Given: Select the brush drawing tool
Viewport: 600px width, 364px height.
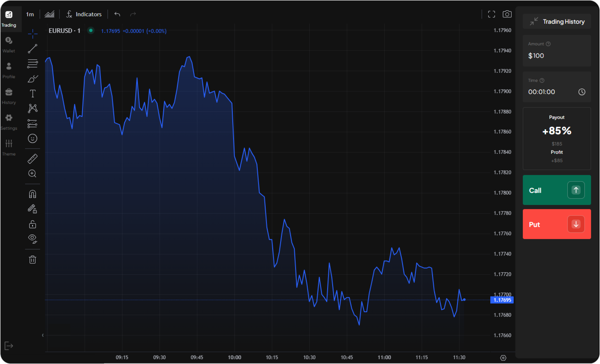Looking at the screenshot, I should tap(32, 79).
